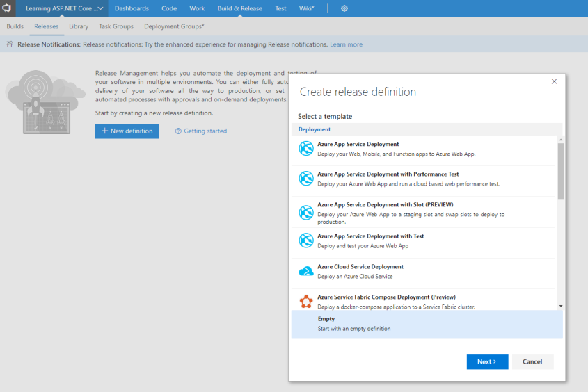Click the Getting started help icon
The width and height of the screenshot is (588, 392).
click(178, 131)
